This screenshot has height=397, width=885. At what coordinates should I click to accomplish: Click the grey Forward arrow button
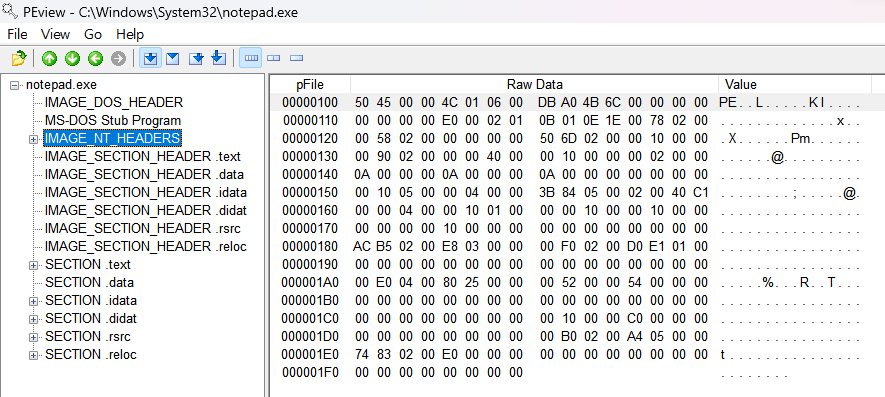click(x=118, y=58)
